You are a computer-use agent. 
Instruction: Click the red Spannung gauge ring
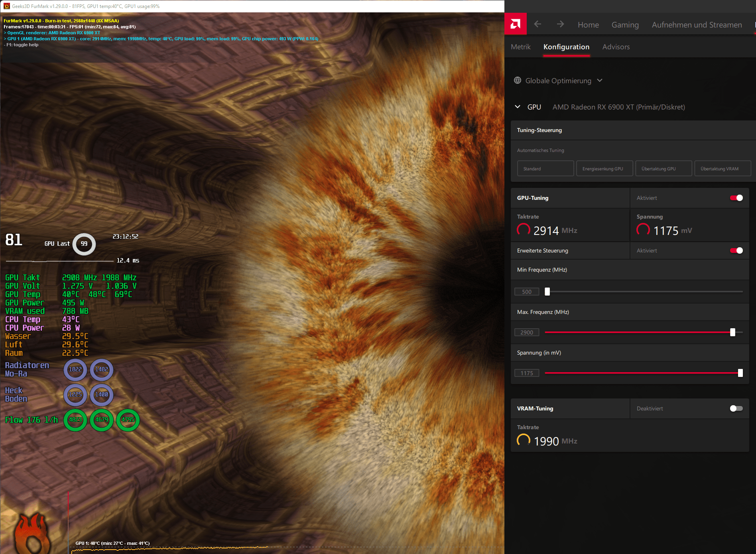[643, 230]
